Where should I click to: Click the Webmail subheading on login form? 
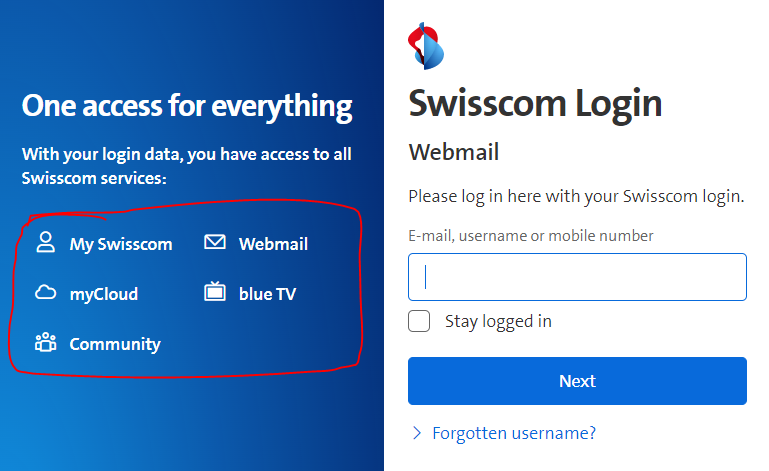tap(454, 153)
